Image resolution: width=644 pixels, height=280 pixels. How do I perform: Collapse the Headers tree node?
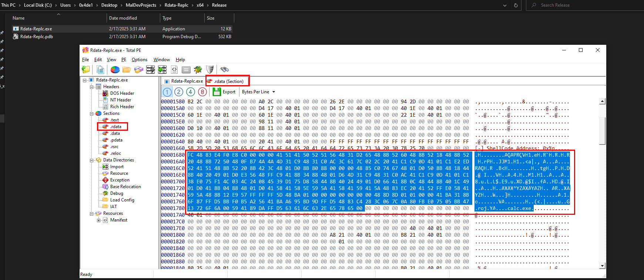pyautogui.click(x=92, y=87)
